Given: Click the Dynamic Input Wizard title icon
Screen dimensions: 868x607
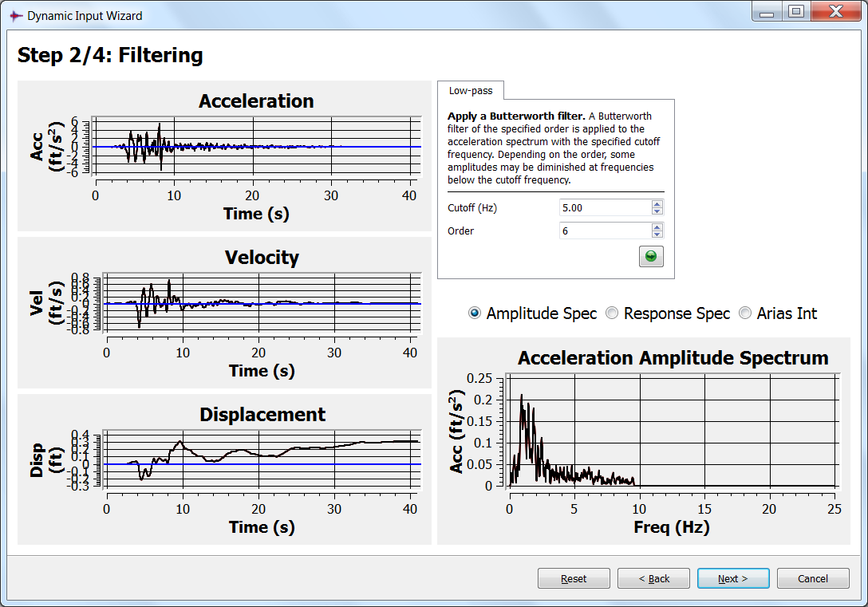Looking at the screenshot, I should tap(15, 15).
